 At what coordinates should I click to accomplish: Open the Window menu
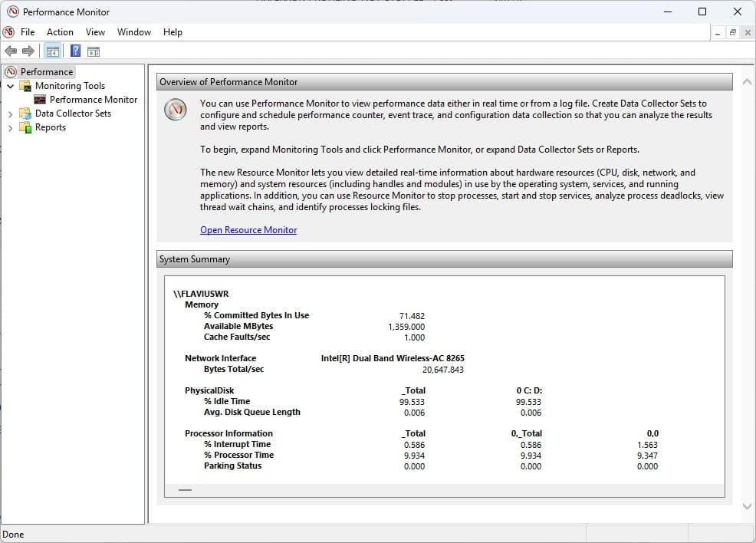tap(133, 31)
